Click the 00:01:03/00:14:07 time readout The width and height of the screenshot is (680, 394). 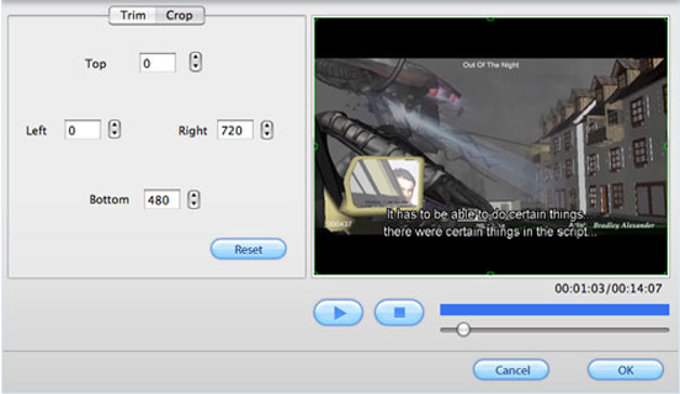[608, 288]
